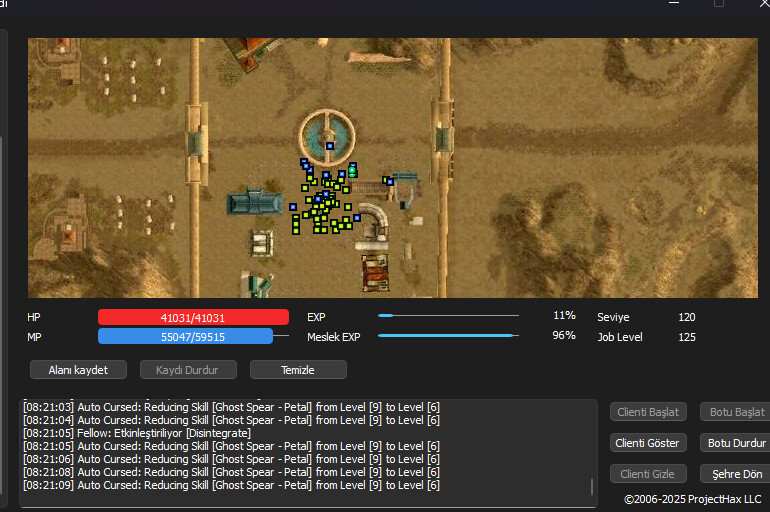Image resolution: width=770 pixels, height=512 pixels.
Task: Click the isolated blue marker left of cluster
Action: 293,207
